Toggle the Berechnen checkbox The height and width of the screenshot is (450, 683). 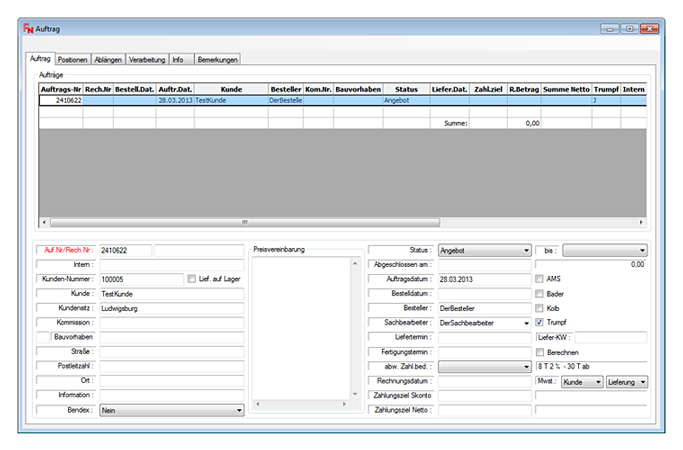[x=540, y=352]
